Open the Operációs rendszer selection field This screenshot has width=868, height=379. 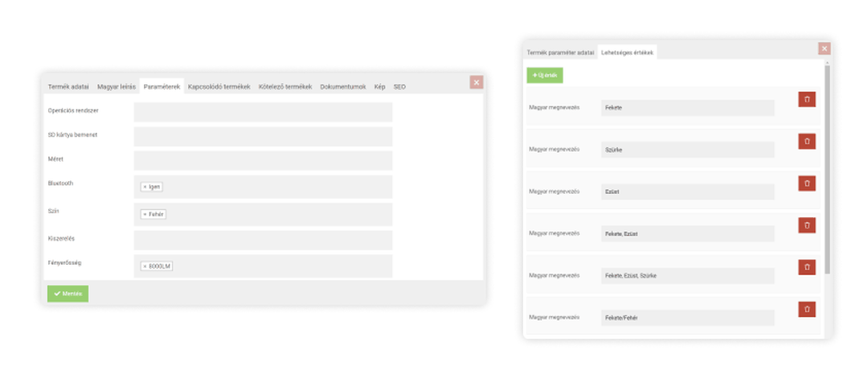click(263, 112)
